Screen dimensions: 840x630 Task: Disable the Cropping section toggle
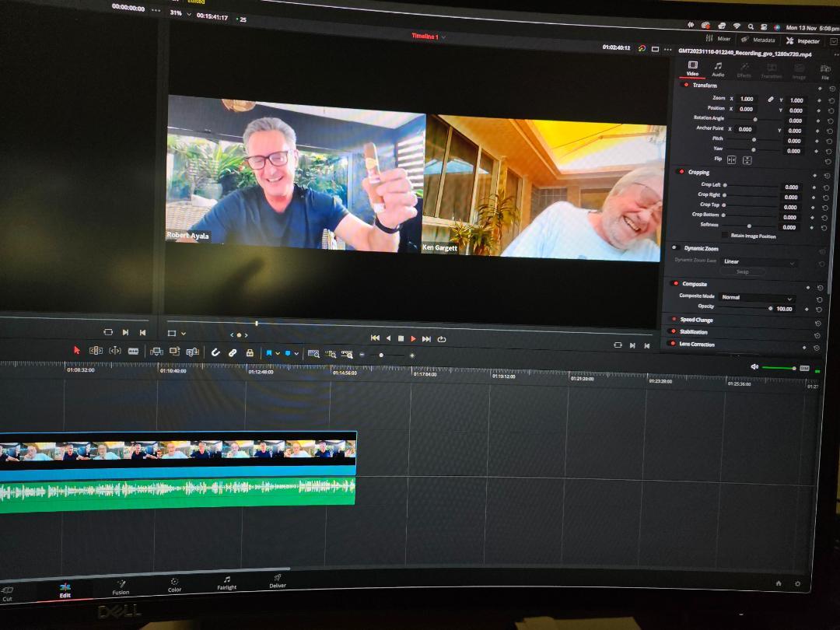[x=681, y=171]
